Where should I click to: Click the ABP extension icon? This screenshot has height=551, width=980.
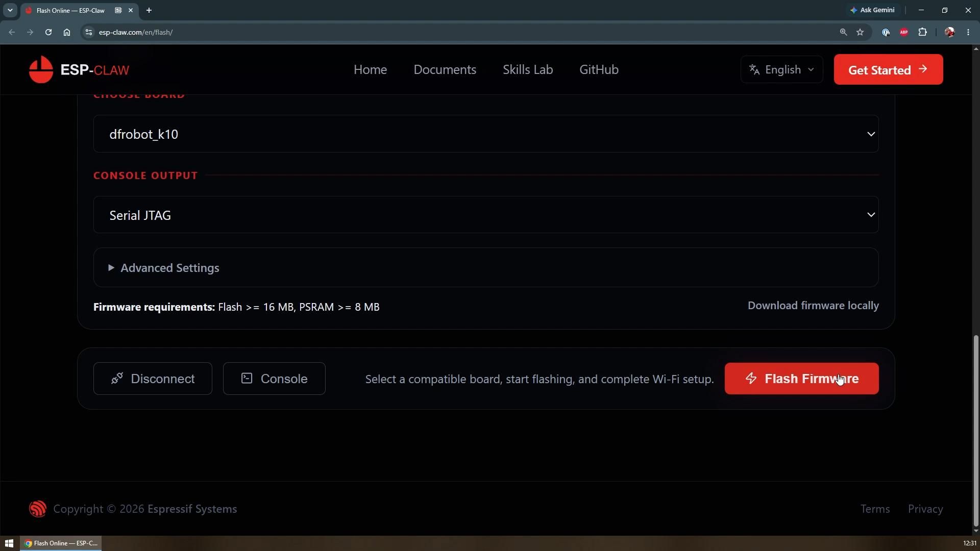pyautogui.click(x=904, y=32)
